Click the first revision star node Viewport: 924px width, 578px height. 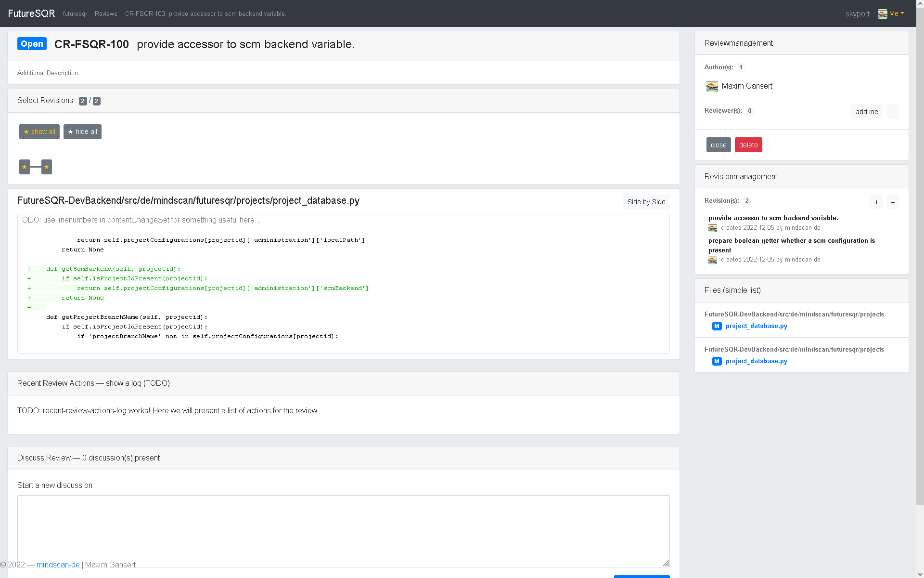point(25,167)
